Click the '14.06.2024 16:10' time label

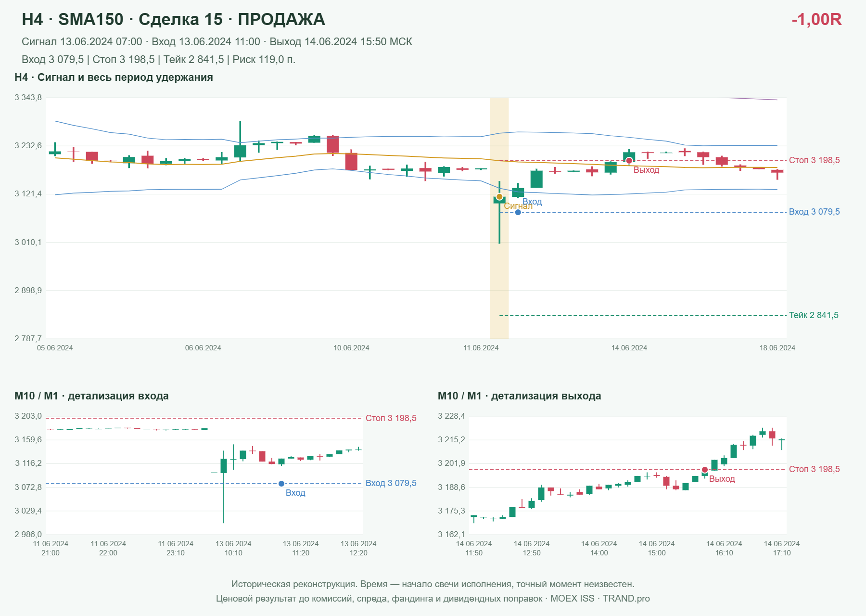pyautogui.click(x=724, y=548)
